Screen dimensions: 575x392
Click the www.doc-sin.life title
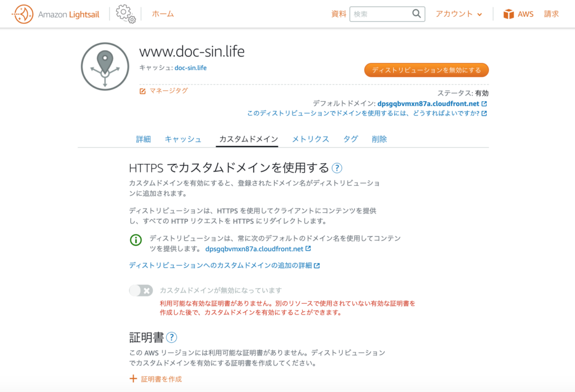pos(192,51)
